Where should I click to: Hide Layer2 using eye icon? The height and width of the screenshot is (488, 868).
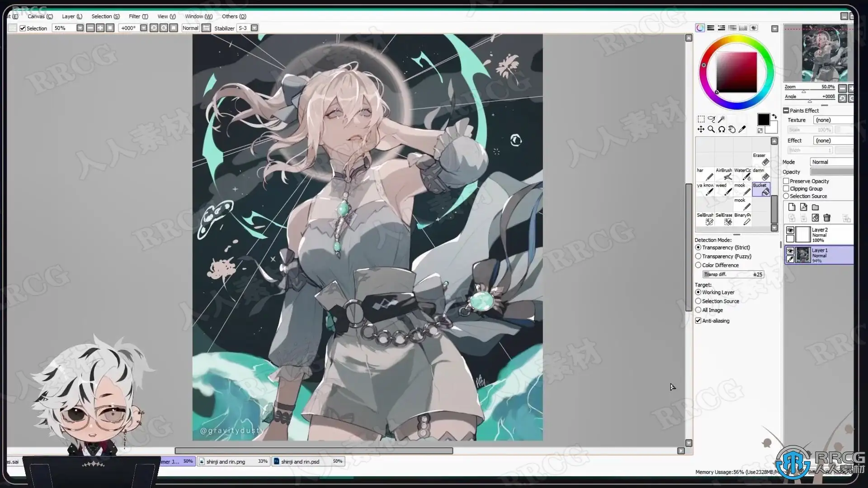pyautogui.click(x=790, y=230)
